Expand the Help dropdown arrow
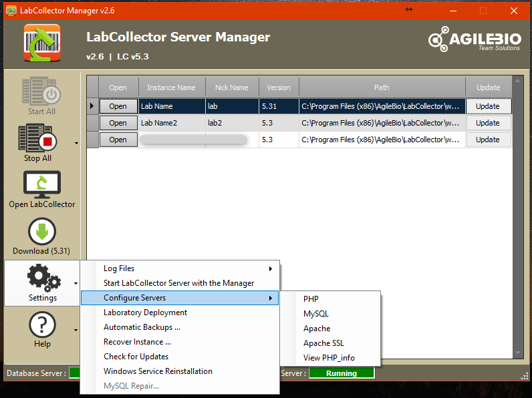This screenshot has height=398, width=532. click(x=76, y=330)
